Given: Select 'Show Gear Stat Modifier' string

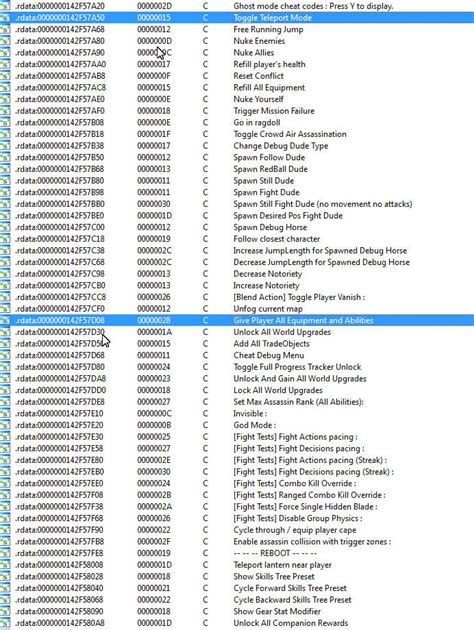Looking at the screenshot, I should coord(277,612).
